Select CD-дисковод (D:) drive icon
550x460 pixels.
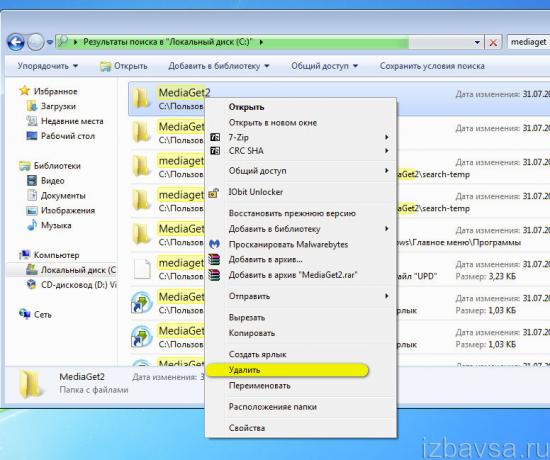[x=32, y=284]
